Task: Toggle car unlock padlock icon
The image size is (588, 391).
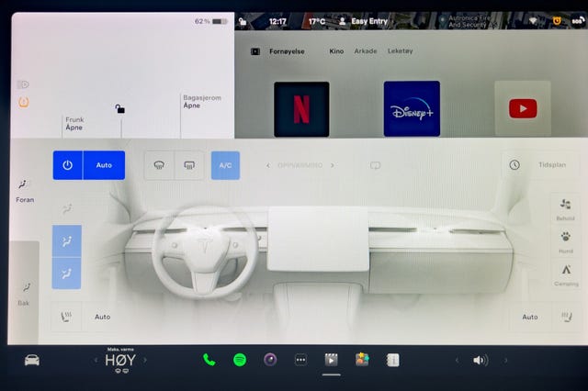Action: pos(120,108)
